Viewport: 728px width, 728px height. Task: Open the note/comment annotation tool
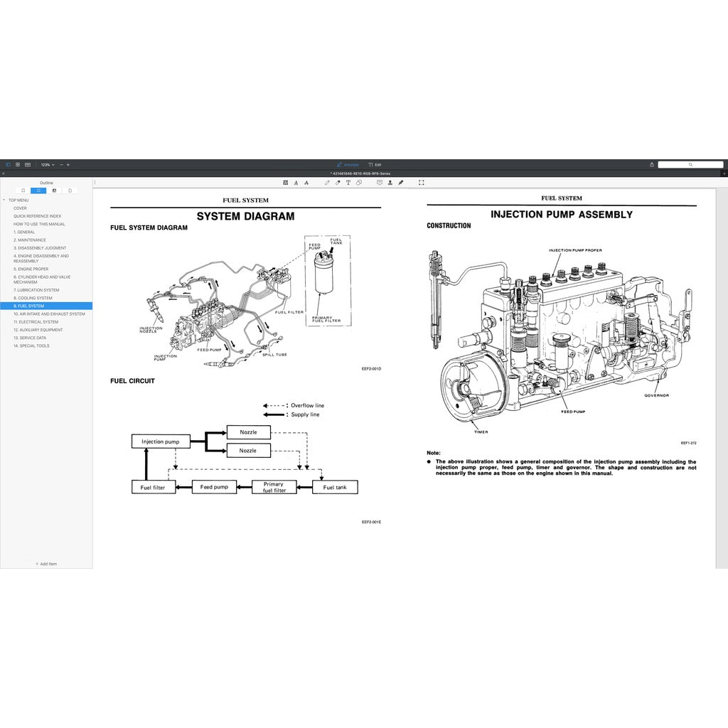tap(379, 183)
